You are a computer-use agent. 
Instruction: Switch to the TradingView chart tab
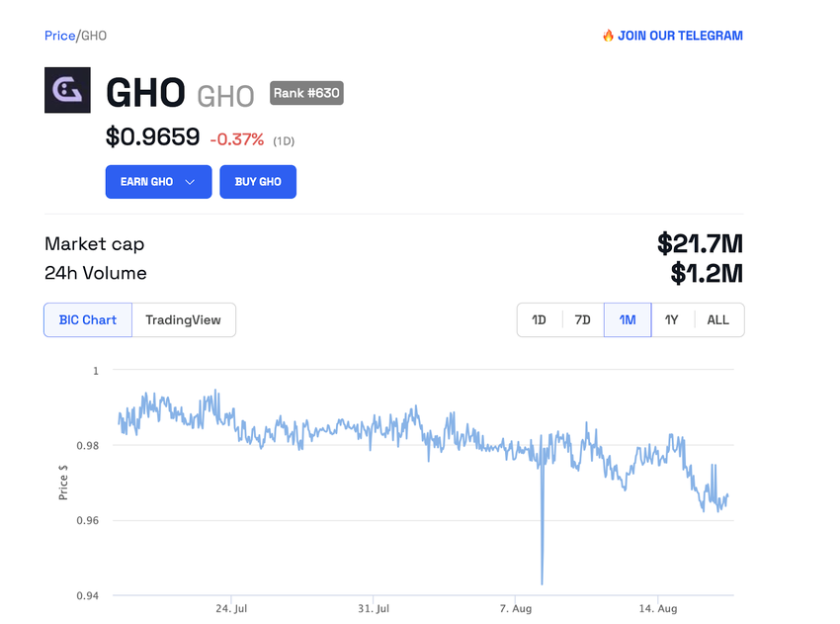pyautogui.click(x=184, y=319)
